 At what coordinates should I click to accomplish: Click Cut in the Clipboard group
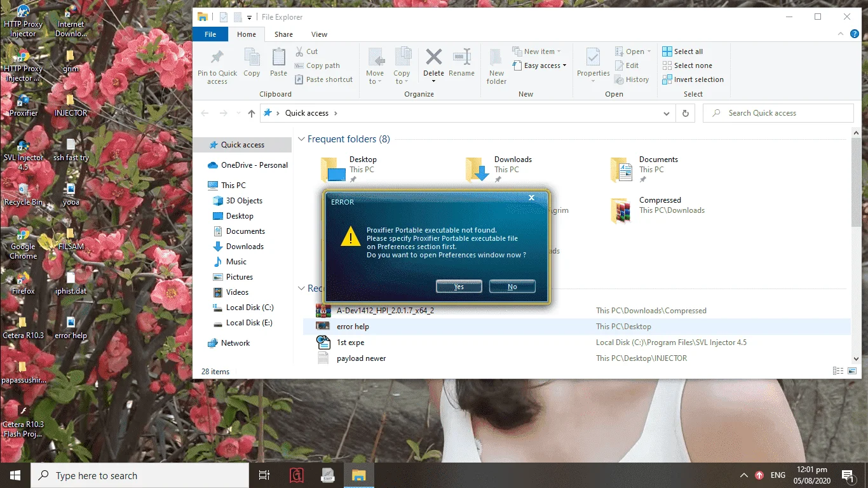(x=307, y=51)
